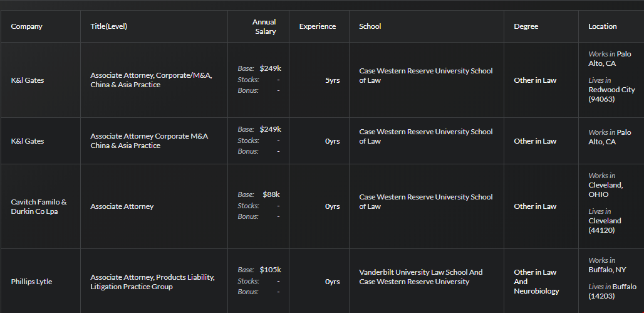Open Cavitch Familo & Durkin Co Lpa
The width and height of the screenshot is (644, 313).
tap(39, 206)
